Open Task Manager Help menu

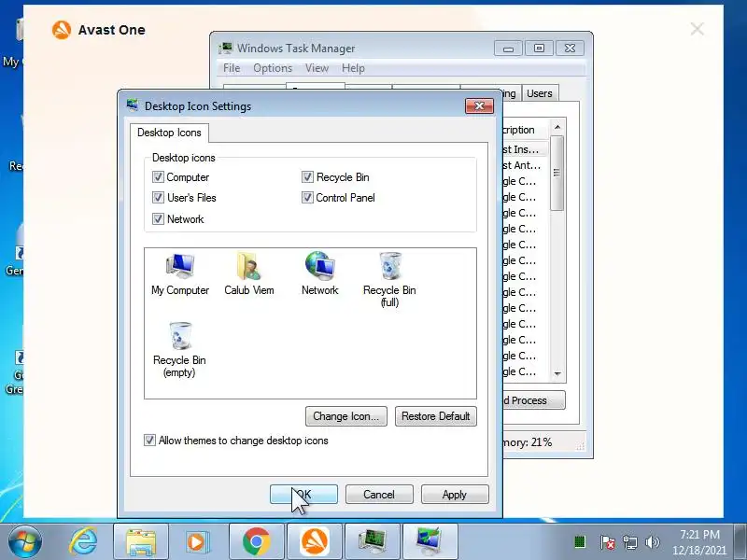click(x=353, y=68)
